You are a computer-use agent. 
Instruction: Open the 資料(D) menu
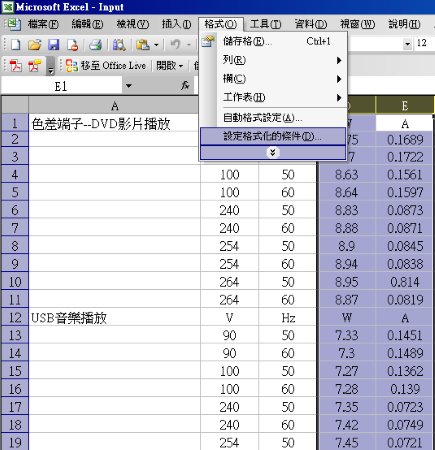click(310, 24)
